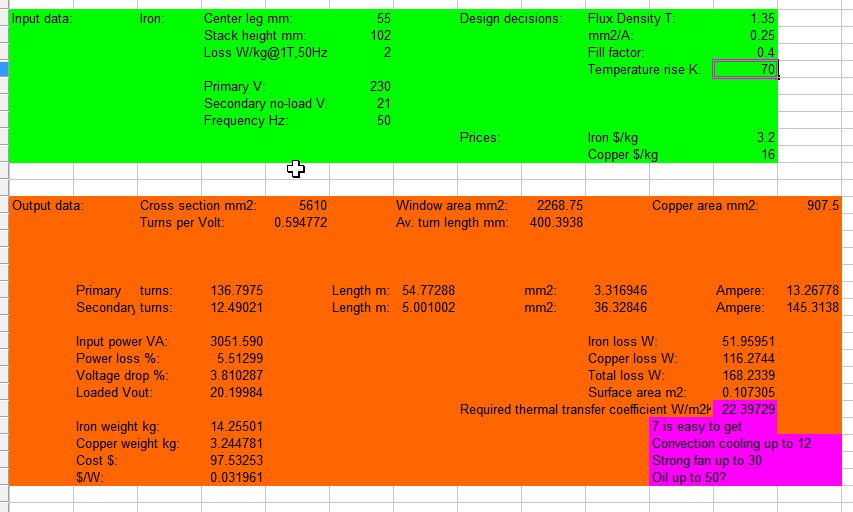Select the Fill factor value 0.4
The height and width of the screenshot is (512, 853).
(766, 52)
